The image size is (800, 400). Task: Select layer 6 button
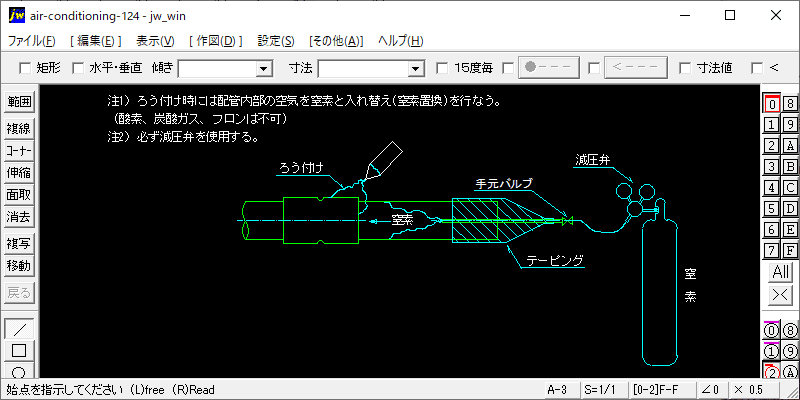click(x=772, y=229)
